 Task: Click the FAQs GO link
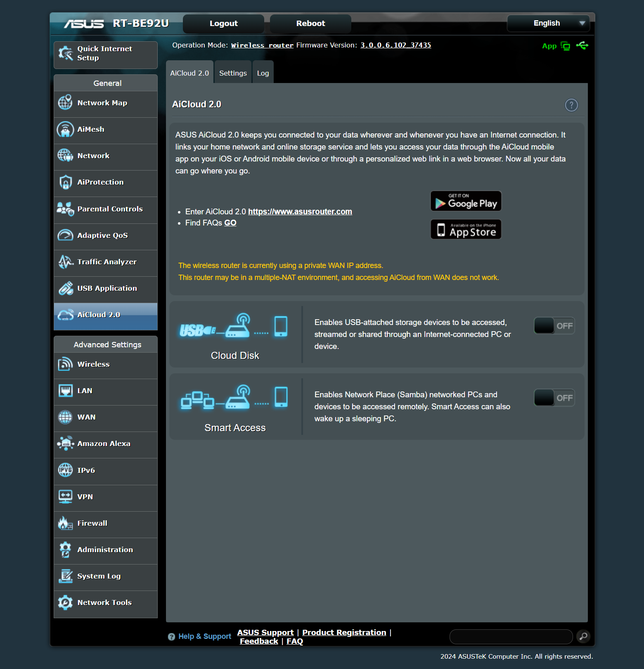coord(230,223)
